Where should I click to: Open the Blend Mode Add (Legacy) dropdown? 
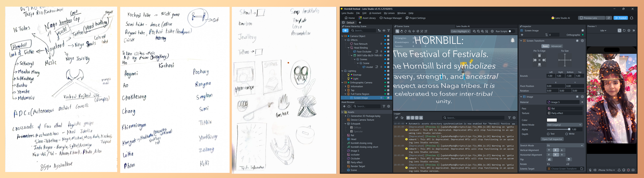click(564, 125)
